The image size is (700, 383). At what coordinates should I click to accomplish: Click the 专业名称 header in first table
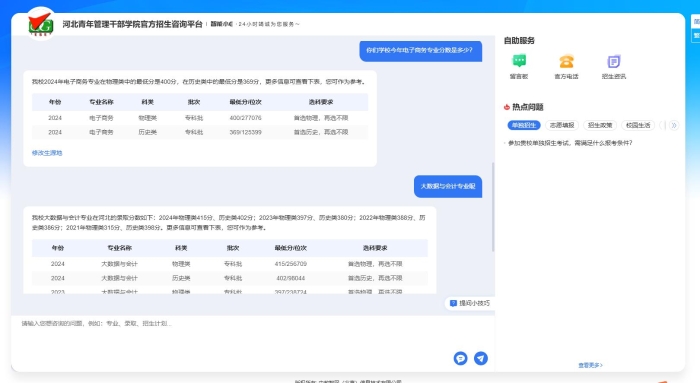pos(101,102)
